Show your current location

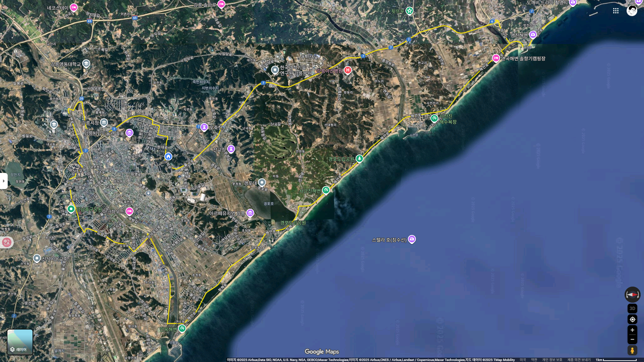(632, 319)
